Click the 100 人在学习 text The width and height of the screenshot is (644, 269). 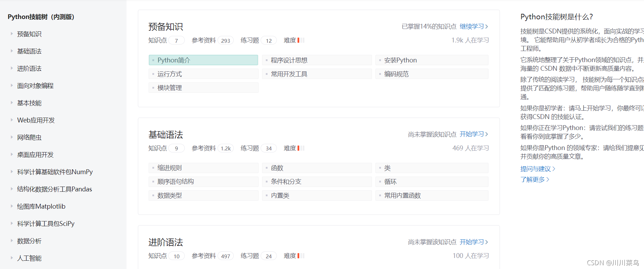pyautogui.click(x=471, y=256)
